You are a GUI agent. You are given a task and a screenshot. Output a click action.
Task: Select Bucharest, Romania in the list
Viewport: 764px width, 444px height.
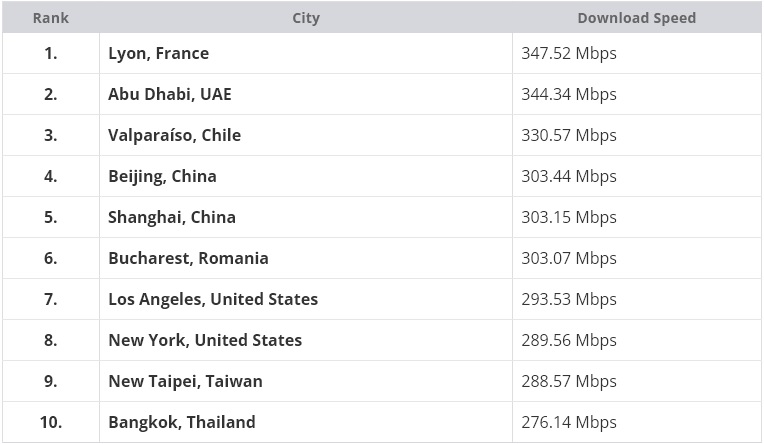pos(188,258)
